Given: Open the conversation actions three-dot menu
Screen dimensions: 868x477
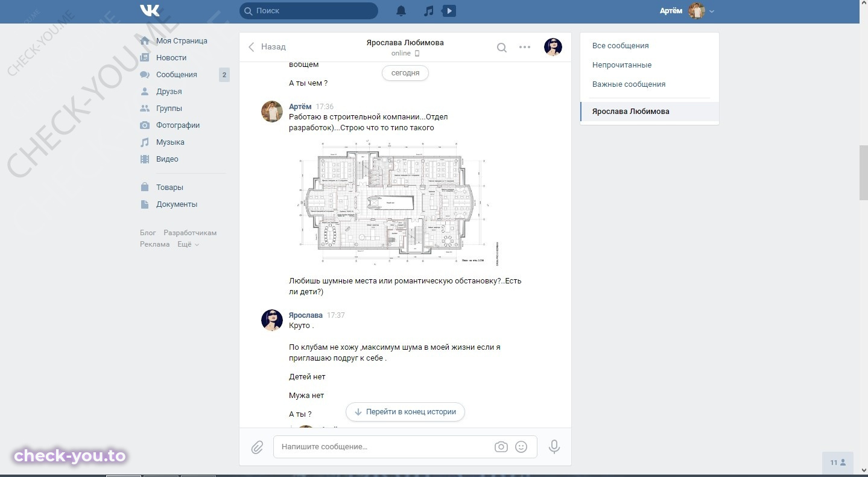Looking at the screenshot, I should pyautogui.click(x=525, y=47).
